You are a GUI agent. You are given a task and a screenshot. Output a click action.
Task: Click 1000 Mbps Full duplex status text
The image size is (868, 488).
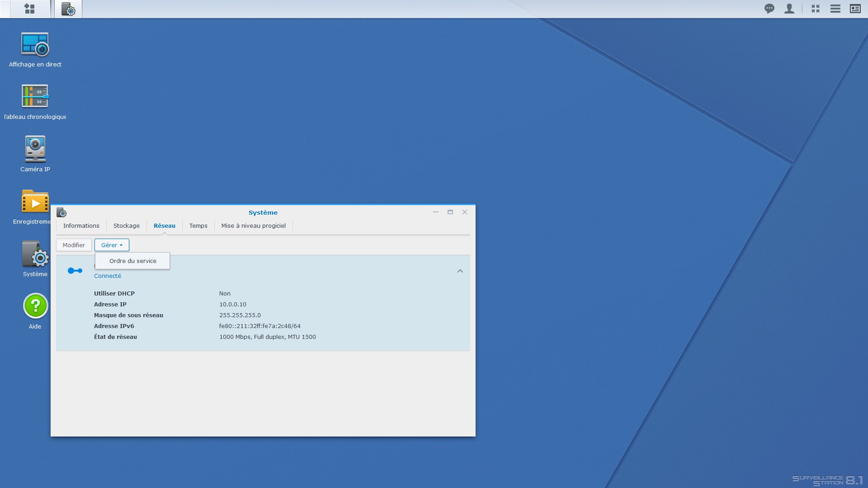(268, 337)
